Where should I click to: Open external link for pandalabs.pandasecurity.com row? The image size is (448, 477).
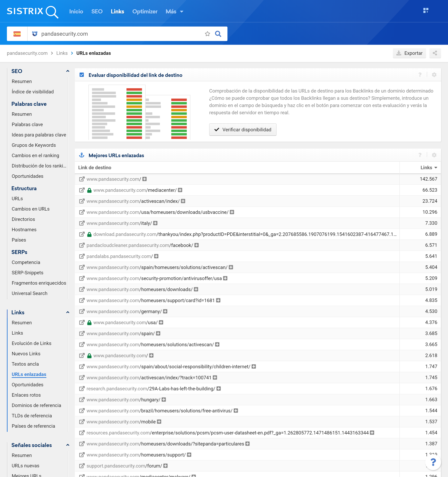pyautogui.click(x=82, y=256)
